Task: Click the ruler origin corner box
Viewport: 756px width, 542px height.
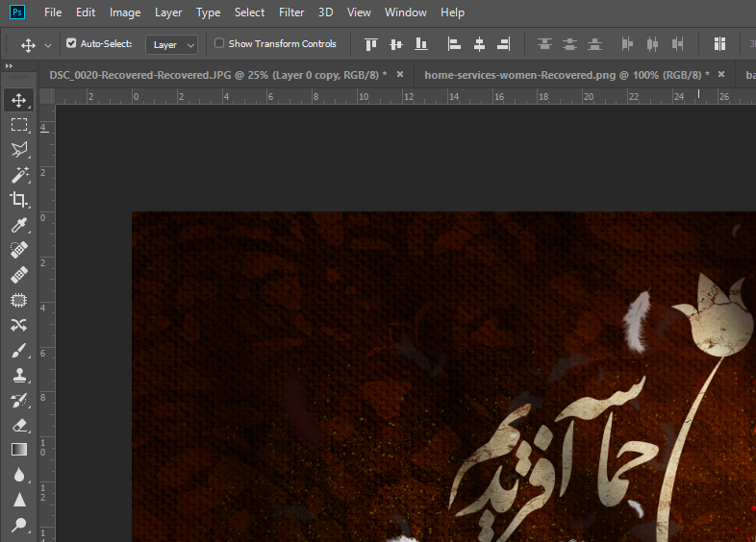Action: point(47,96)
